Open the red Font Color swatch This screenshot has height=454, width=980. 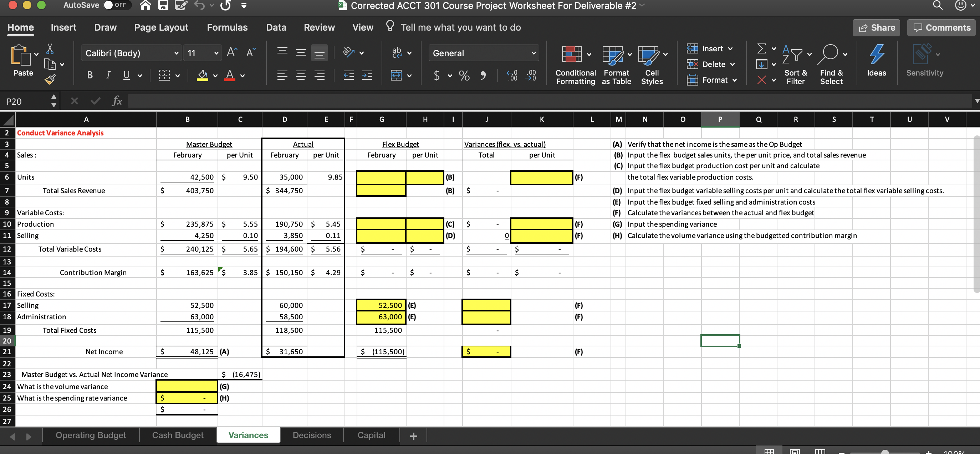click(229, 75)
